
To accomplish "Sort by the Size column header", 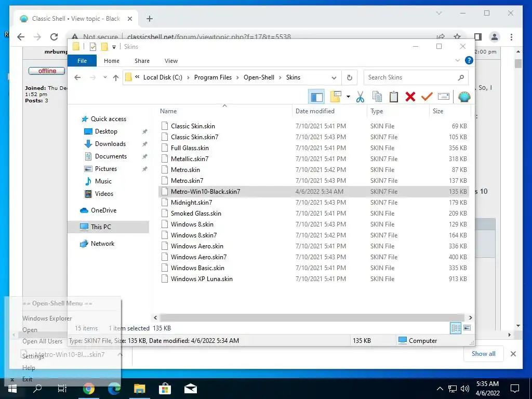I will [449, 111].
